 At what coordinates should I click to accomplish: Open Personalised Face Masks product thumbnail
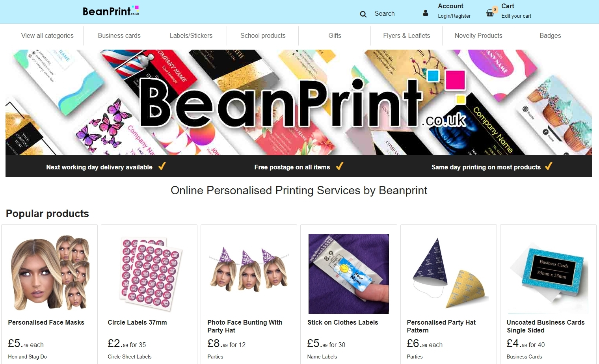coord(50,273)
